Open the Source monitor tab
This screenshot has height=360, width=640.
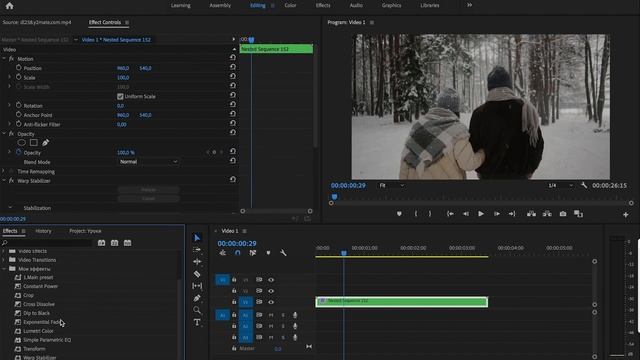[37, 22]
